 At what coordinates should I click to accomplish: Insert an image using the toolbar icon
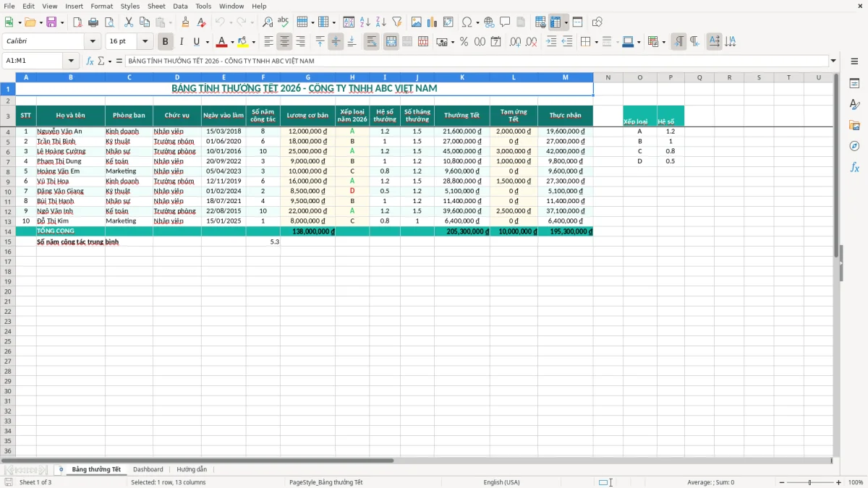[416, 22]
